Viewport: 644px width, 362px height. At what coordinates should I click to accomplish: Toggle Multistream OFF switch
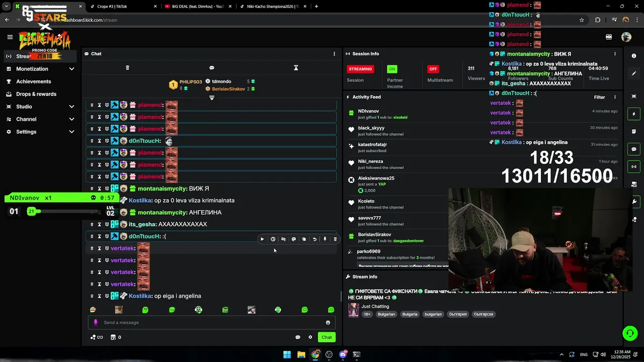click(x=433, y=69)
